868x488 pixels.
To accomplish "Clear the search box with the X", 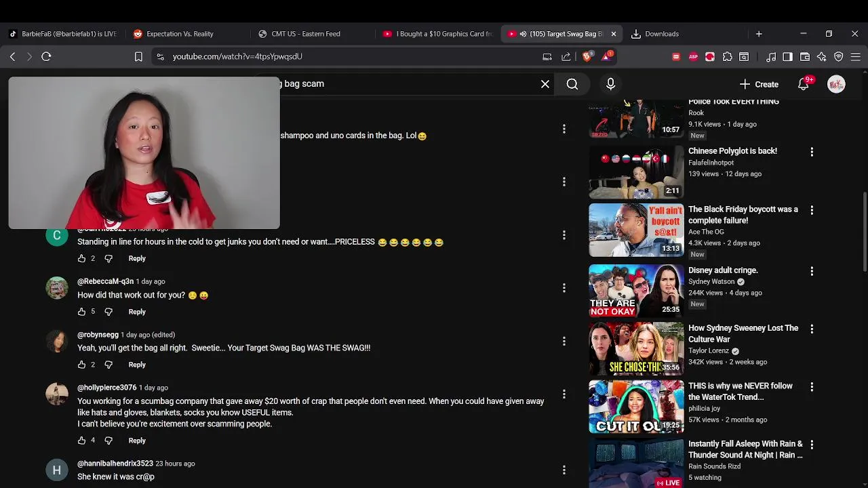I will (545, 84).
